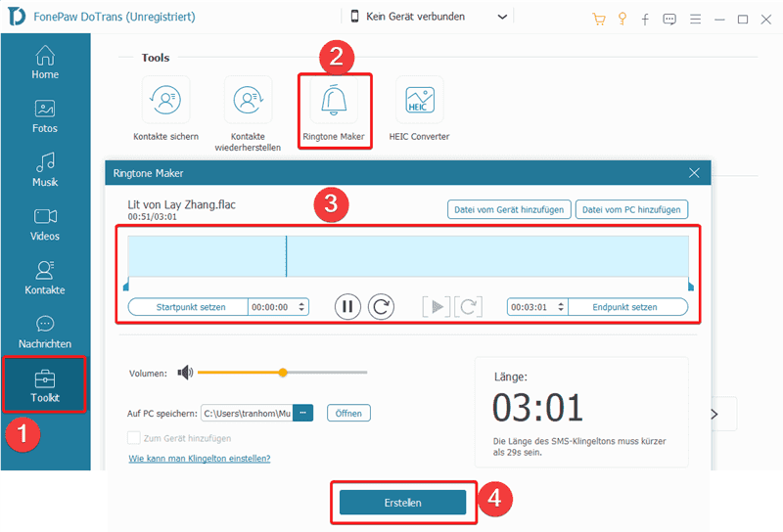Click the shopping cart icon
The image size is (783, 532).
coord(598,19)
